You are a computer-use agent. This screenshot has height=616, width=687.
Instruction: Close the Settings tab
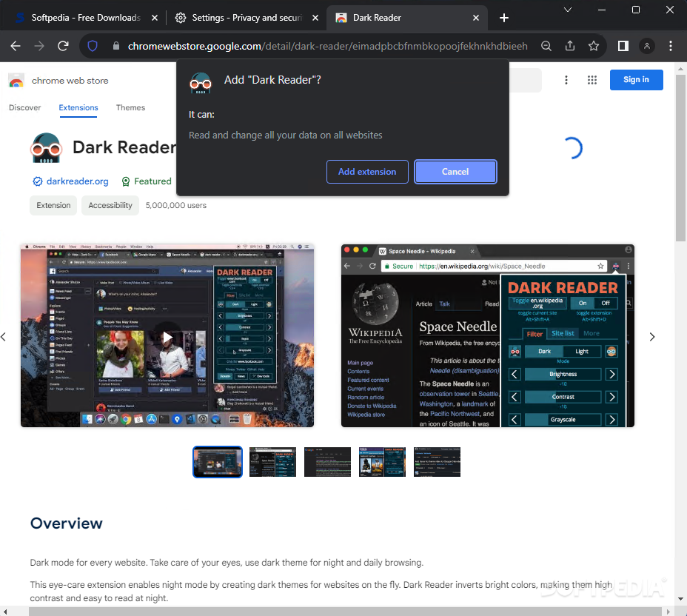click(315, 18)
